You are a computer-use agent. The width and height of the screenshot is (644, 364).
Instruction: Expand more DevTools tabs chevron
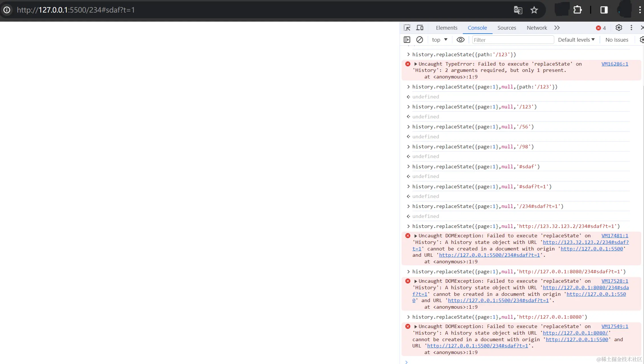[557, 28]
